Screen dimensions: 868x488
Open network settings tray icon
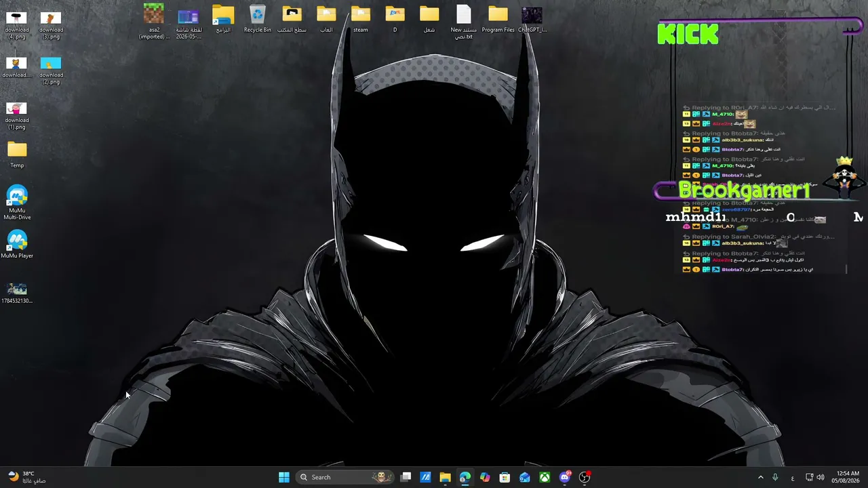[x=810, y=477]
